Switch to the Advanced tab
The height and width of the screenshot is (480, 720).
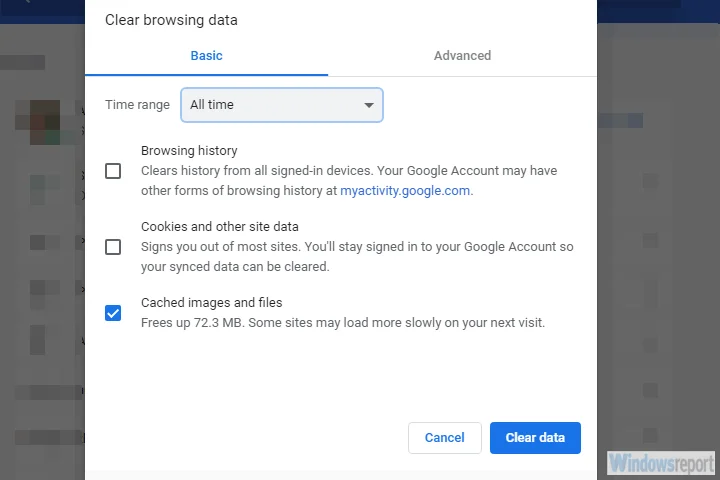(x=462, y=56)
